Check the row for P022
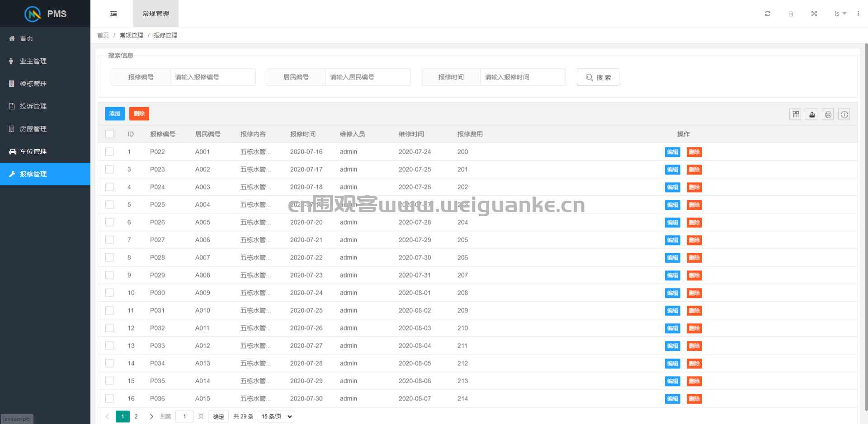 pos(109,152)
